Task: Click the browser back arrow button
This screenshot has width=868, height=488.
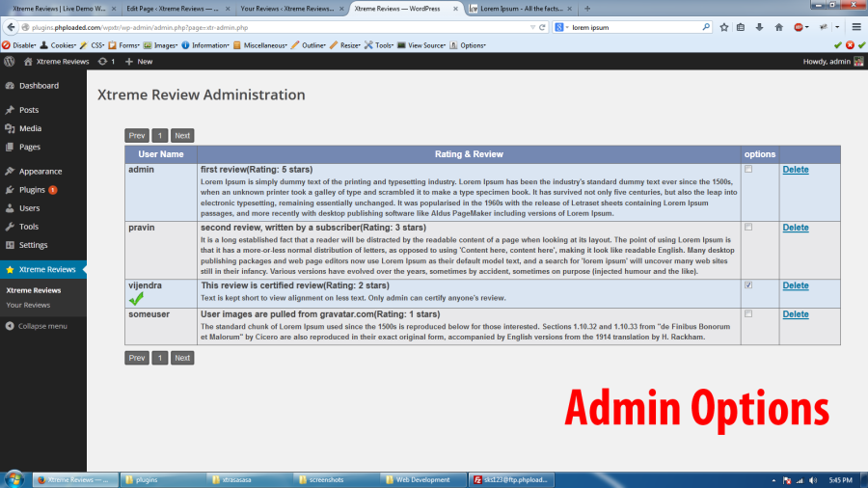Action: (x=11, y=27)
